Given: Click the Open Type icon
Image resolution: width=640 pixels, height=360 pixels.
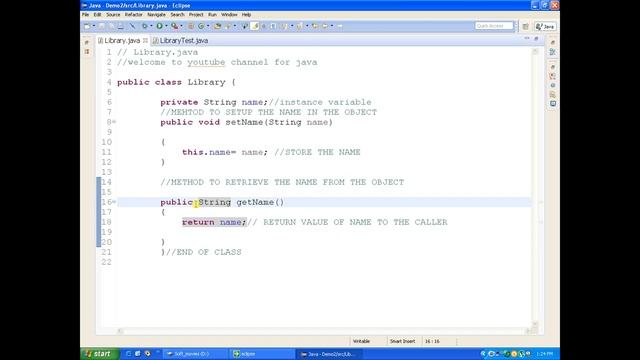Looking at the screenshot, I should point(218,26).
